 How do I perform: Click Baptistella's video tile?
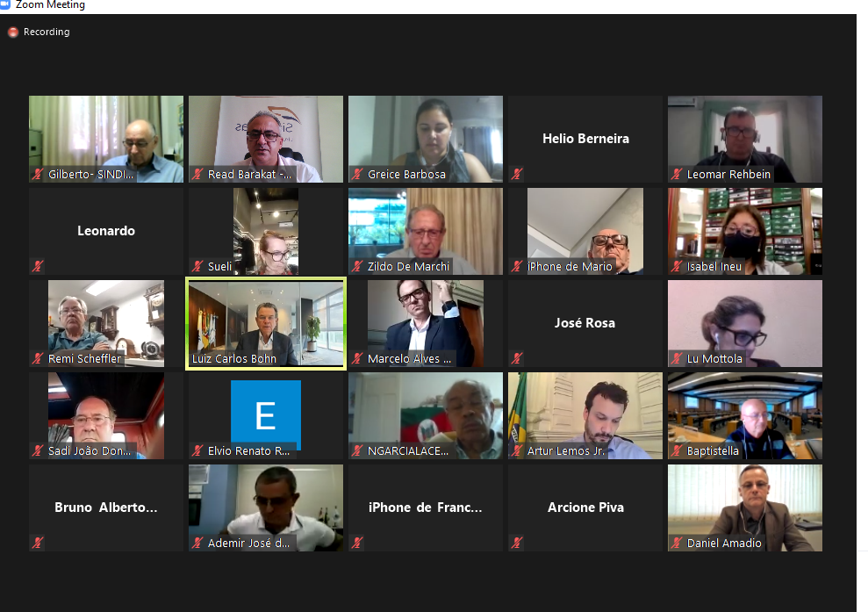point(744,415)
